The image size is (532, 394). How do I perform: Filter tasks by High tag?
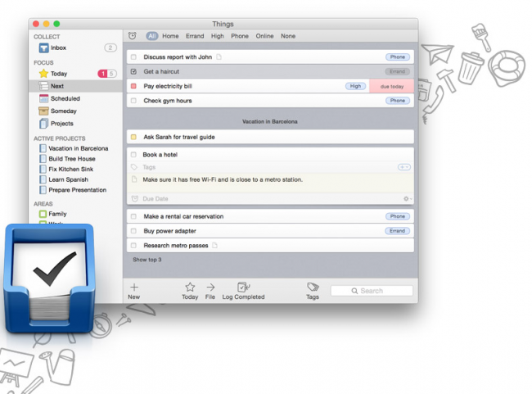point(218,36)
